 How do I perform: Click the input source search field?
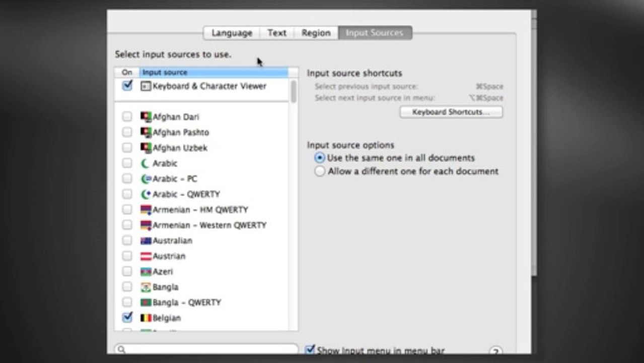[x=206, y=349]
